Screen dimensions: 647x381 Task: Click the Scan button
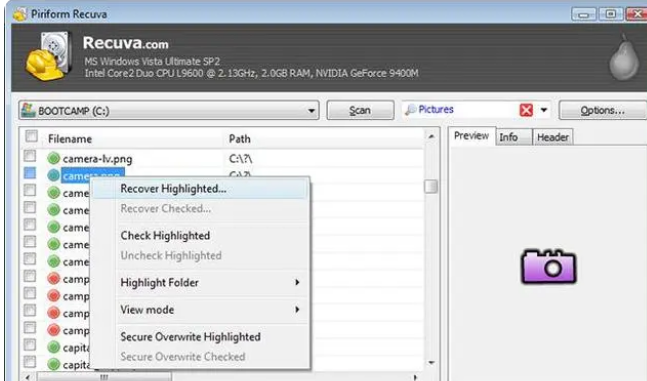360,110
